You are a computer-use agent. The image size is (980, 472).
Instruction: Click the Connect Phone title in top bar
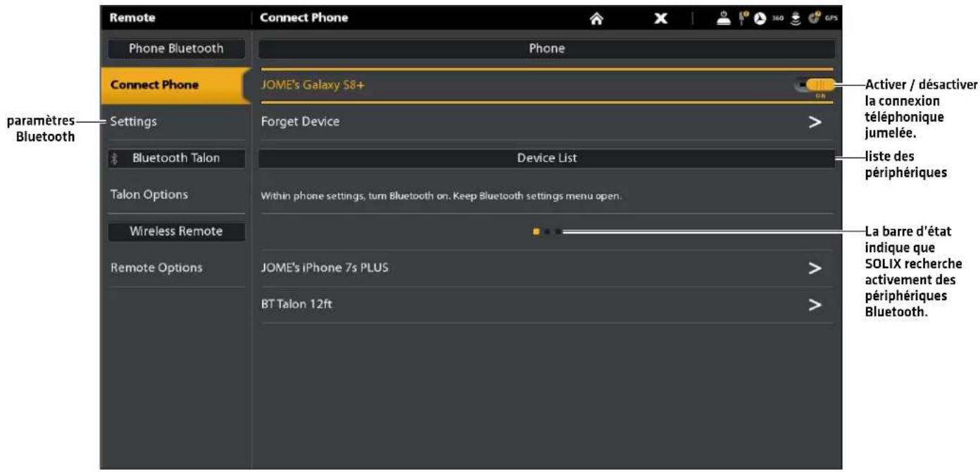304,18
